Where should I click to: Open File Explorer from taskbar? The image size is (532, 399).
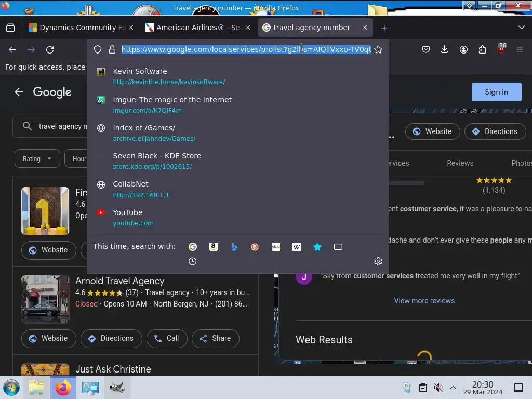[36, 388]
